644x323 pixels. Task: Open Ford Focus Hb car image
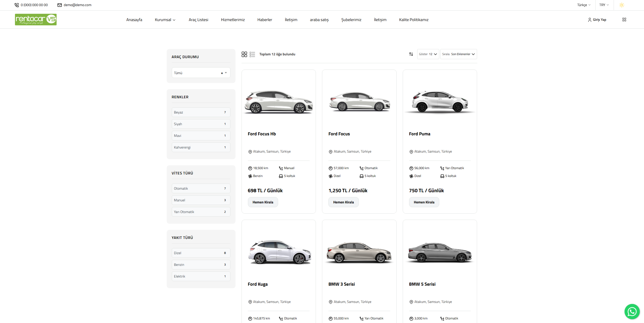point(278,102)
